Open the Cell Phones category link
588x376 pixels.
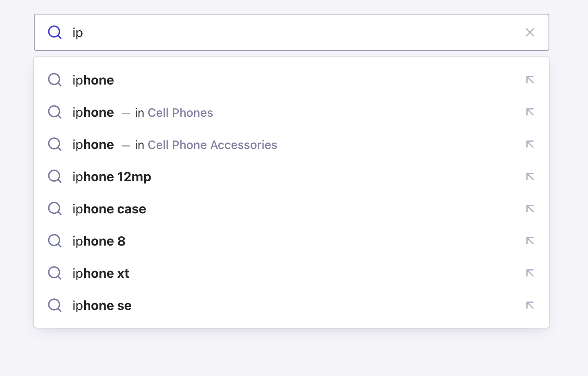pyautogui.click(x=180, y=113)
